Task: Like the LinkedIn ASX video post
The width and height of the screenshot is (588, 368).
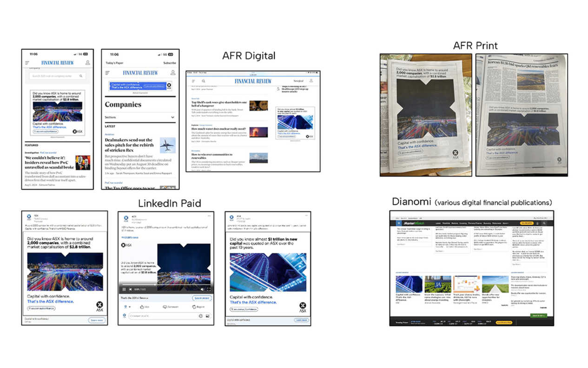Action: pyautogui.click(x=145, y=307)
